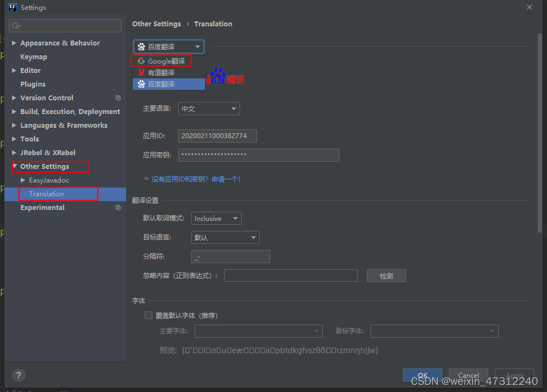
Task: Click the Google logo icon in dropdown list
Action: (141, 61)
